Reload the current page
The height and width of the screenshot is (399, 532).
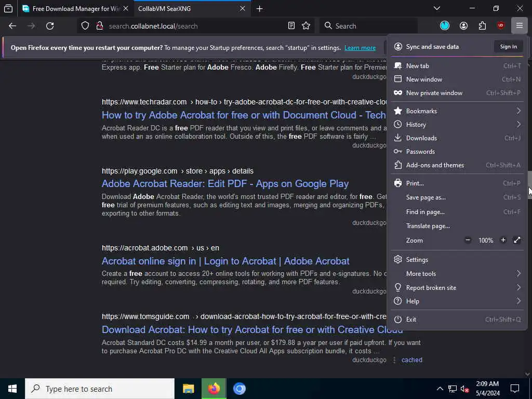click(50, 26)
